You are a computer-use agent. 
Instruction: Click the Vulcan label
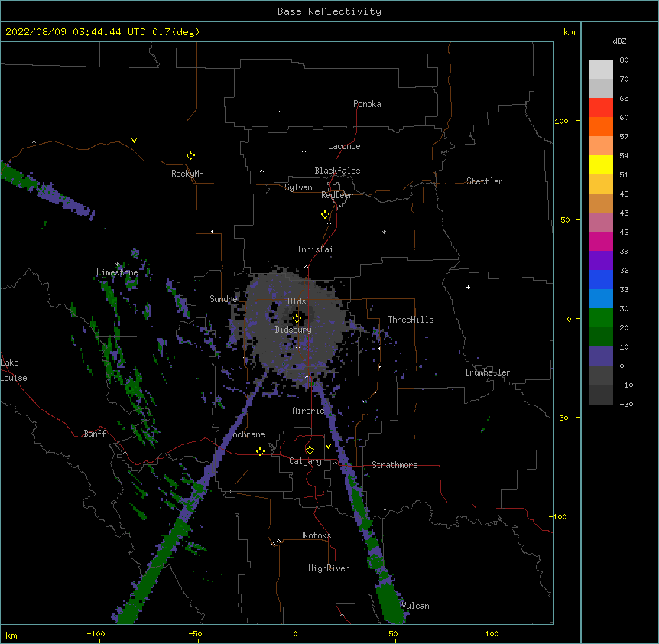pyautogui.click(x=415, y=606)
